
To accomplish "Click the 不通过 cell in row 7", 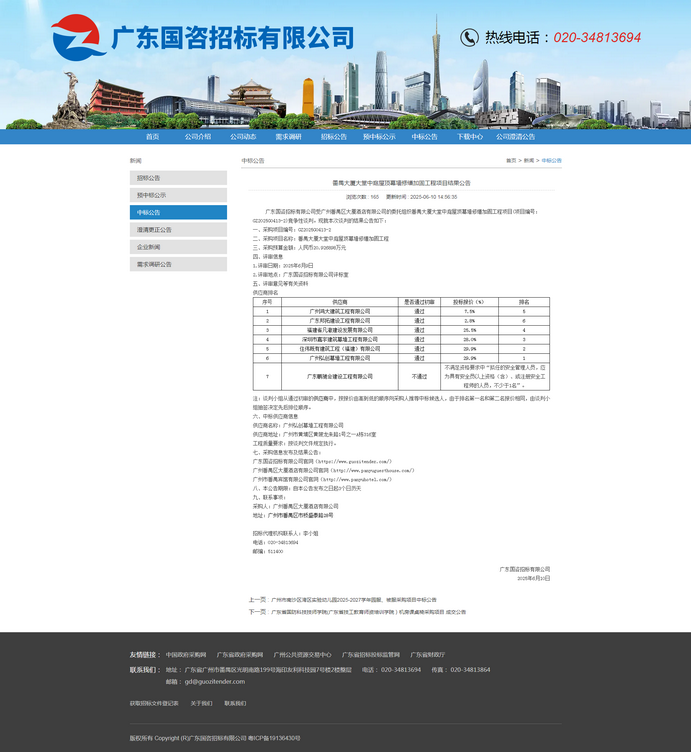I will [419, 376].
